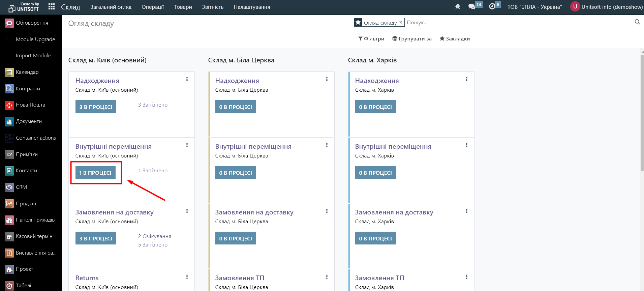
Task: Click the 2 Очікування link
Action: coord(154,236)
